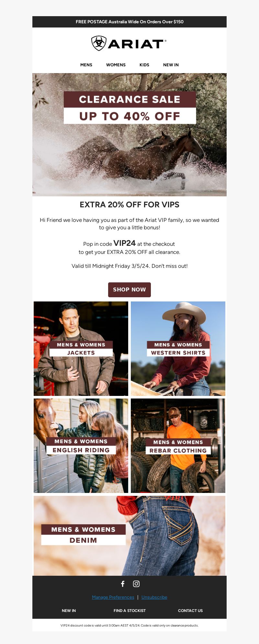Open the Instagram icon in the footer
Screen dimensions: 259x644
tap(136, 584)
